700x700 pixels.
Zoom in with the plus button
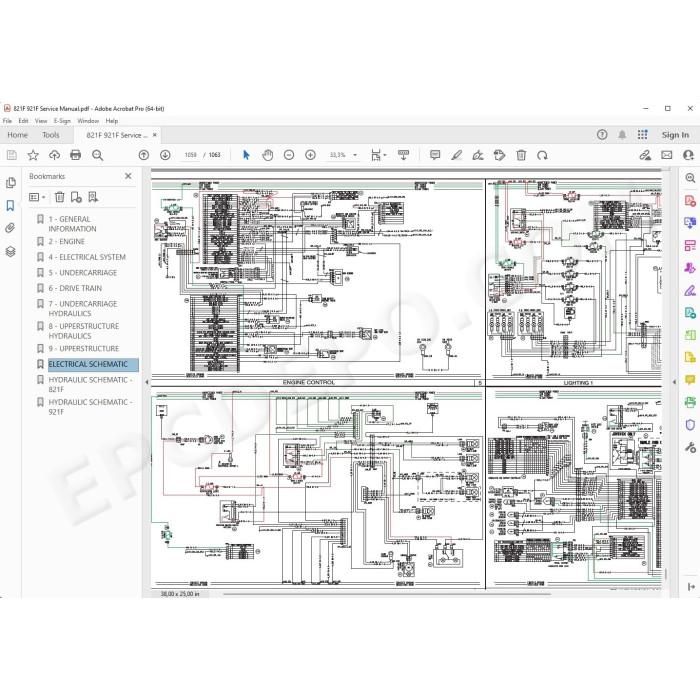pos(310,155)
